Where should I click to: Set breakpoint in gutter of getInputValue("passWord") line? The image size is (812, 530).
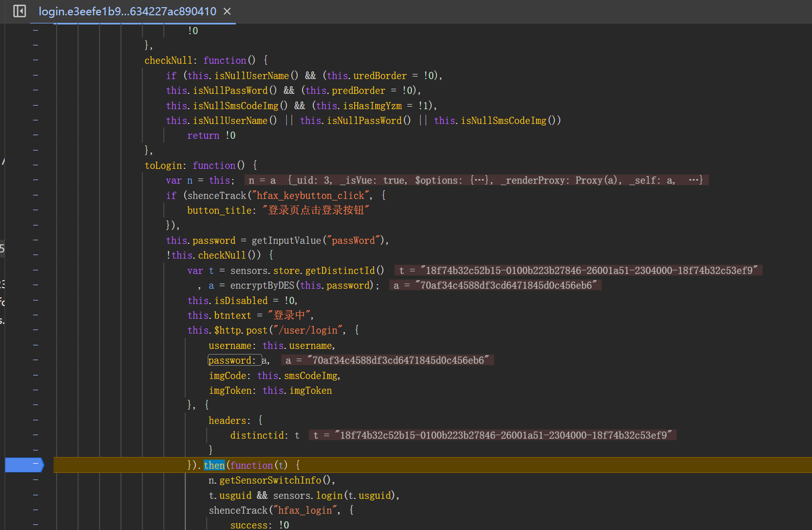click(x=36, y=240)
